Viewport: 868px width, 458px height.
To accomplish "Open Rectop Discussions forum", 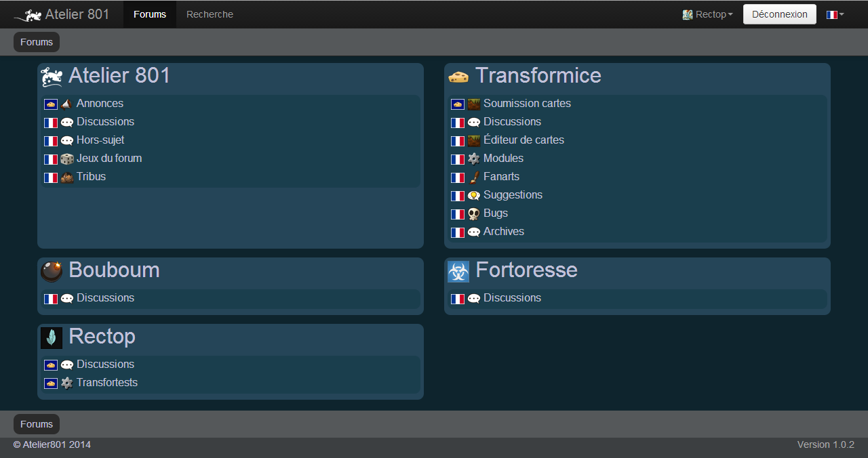I will pyautogui.click(x=105, y=365).
